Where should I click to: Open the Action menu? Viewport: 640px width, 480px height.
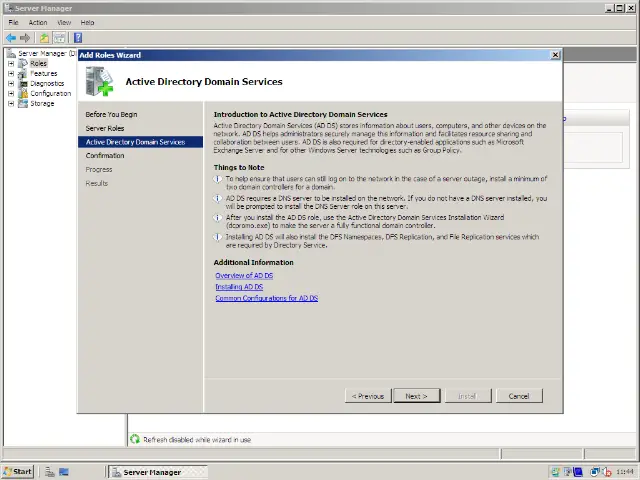[x=38, y=22]
